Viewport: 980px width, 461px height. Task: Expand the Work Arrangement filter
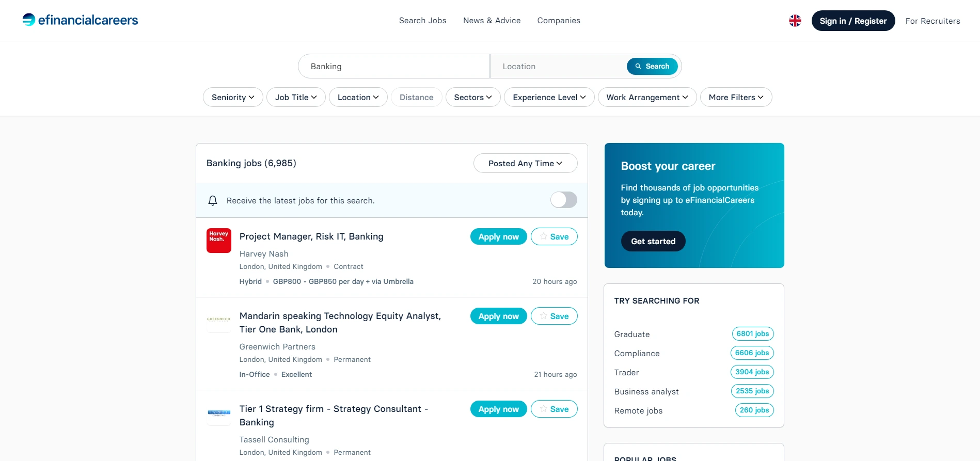click(647, 97)
